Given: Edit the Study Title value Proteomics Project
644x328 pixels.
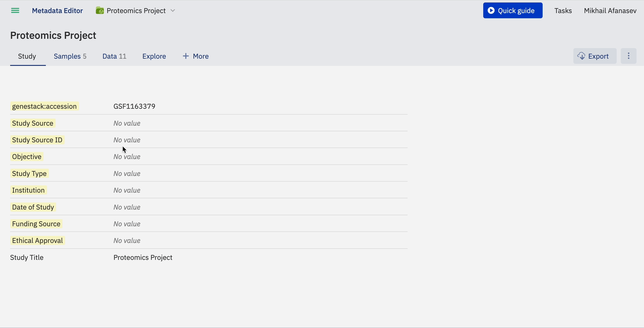Looking at the screenshot, I should 143,257.
